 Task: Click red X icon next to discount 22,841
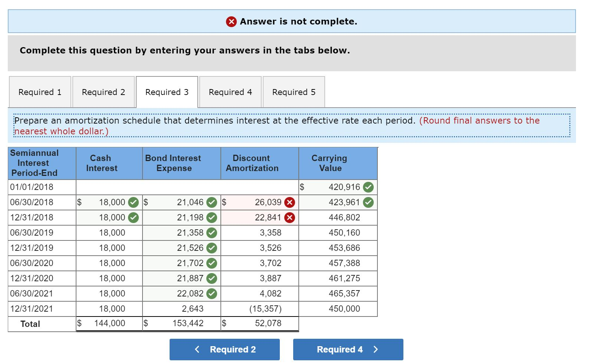tap(289, 217)
